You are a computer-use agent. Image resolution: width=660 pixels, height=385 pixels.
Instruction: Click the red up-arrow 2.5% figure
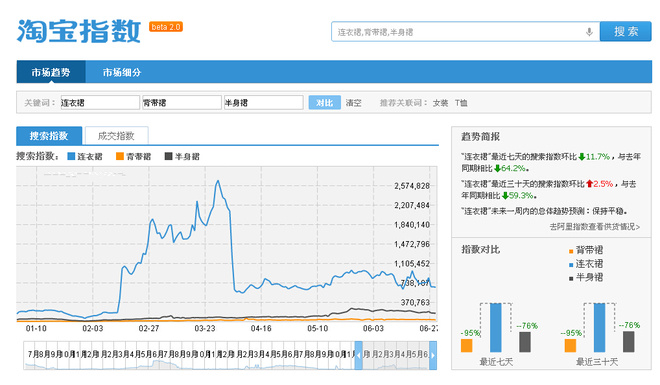[x=599, y=184]
